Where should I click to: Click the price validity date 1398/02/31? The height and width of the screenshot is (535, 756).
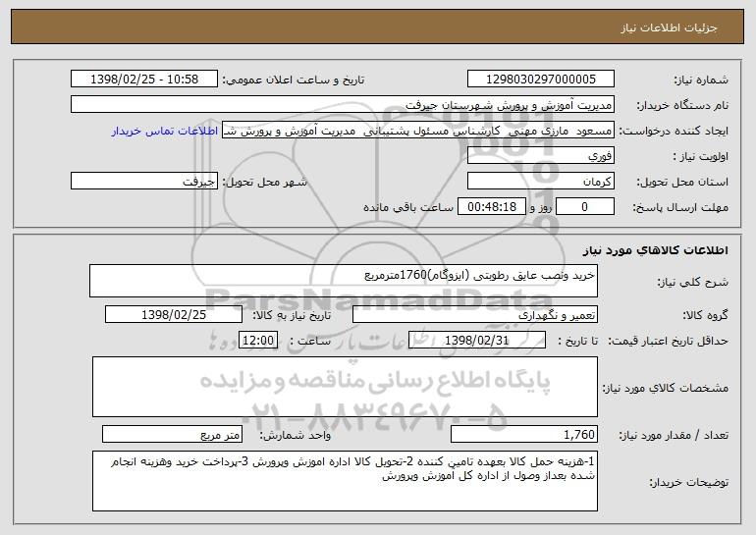pos(477,341)
